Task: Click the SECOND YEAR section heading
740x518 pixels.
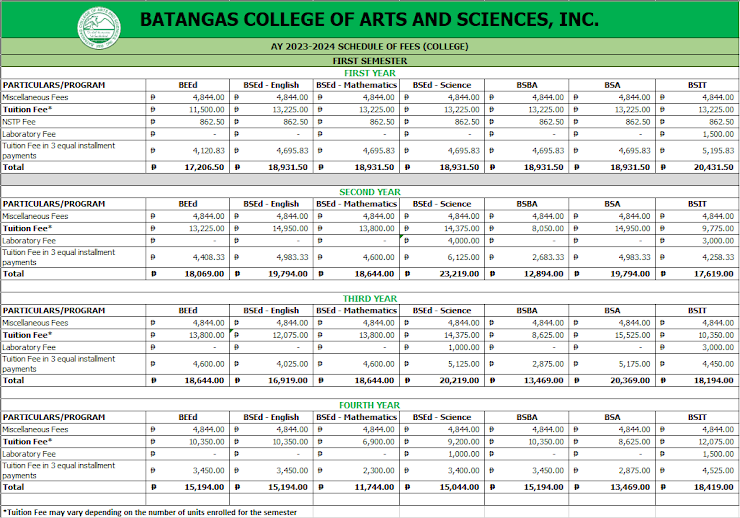Action: tap(370, 192)
